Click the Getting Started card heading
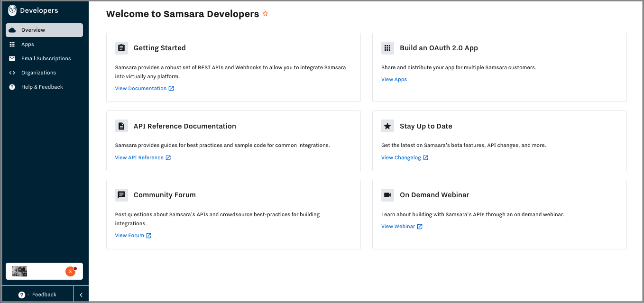Screen dimensions: 644x303 (160, 48)
